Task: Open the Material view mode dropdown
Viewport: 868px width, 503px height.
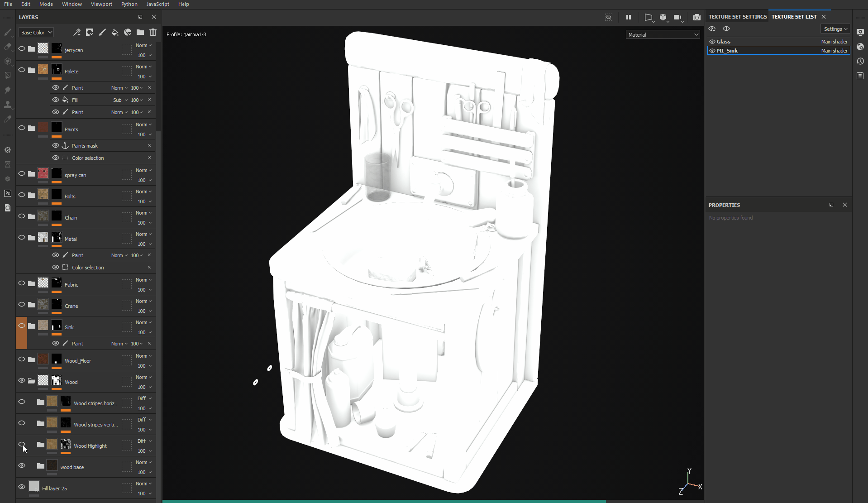Action: tap(662, 34)
